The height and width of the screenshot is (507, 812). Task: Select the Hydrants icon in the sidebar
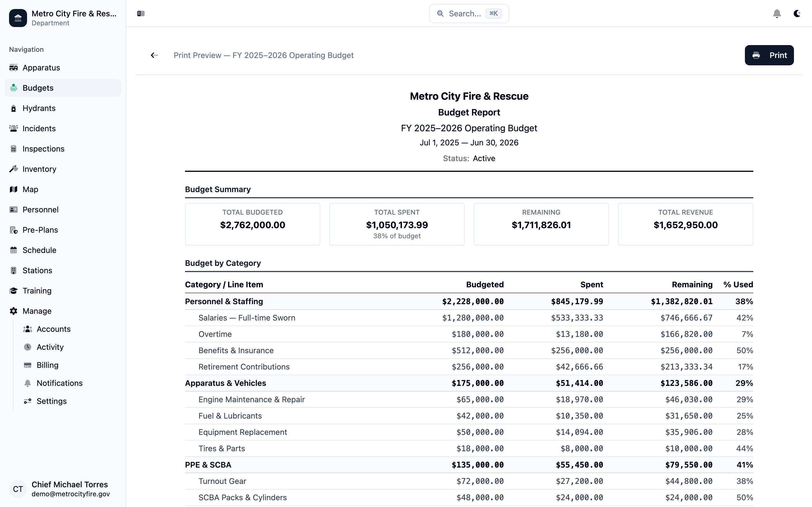point(14,108)
